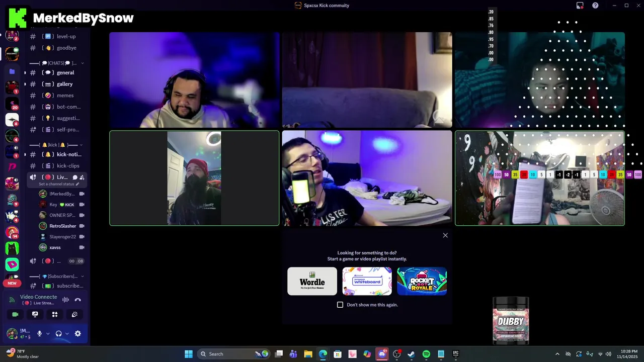Open Discord help question mark icon
644x362 pixels.
click(595, 6)
